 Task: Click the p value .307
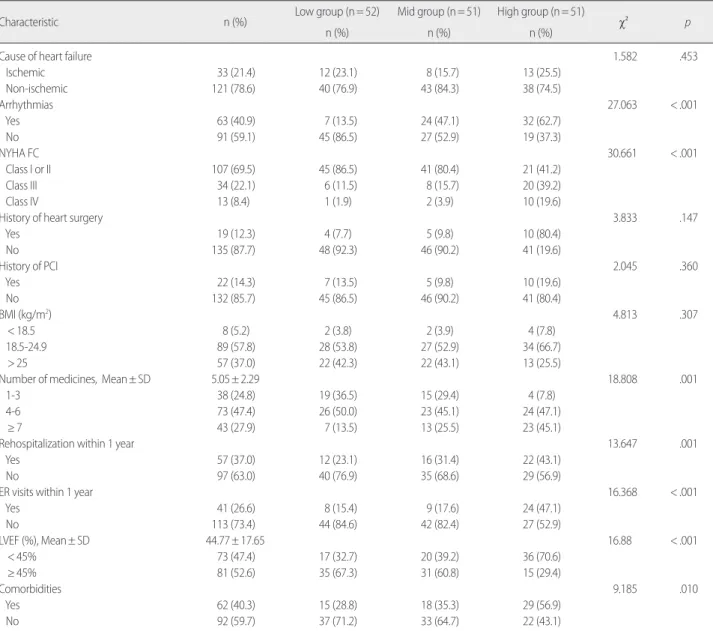(x=688, y=315)
